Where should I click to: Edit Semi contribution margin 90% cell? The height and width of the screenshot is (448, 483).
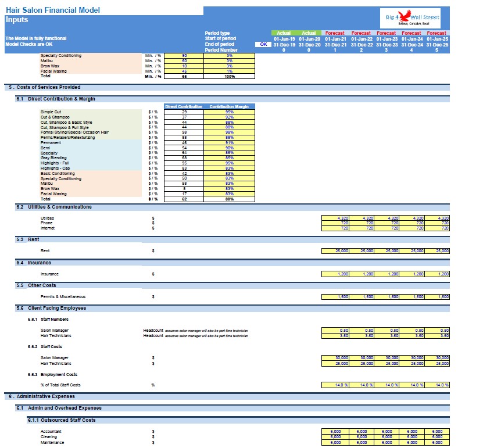click(229, 148)
